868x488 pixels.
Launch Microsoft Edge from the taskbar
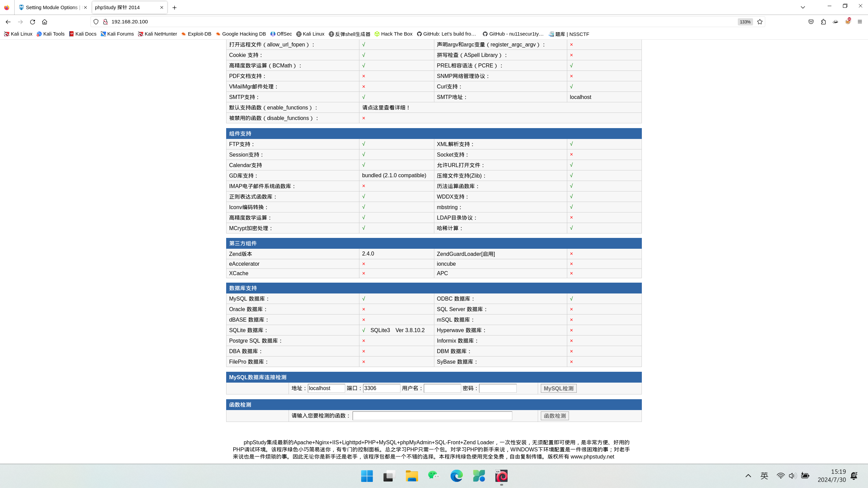[456, 476]
